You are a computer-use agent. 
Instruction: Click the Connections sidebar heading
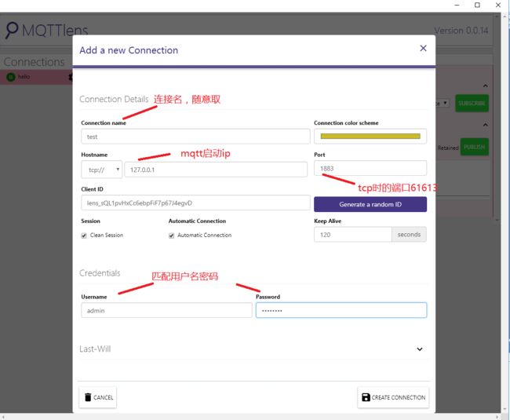point(34,62)
